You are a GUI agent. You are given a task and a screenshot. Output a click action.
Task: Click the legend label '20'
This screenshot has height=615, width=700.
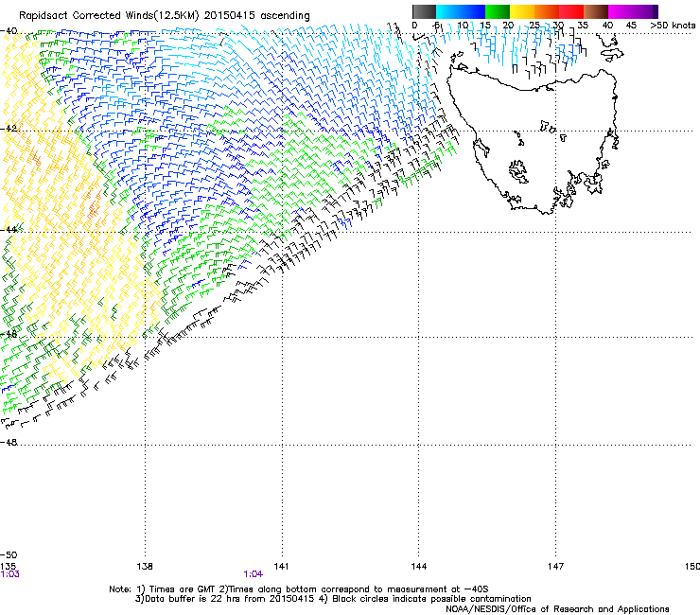click(508, 26)
